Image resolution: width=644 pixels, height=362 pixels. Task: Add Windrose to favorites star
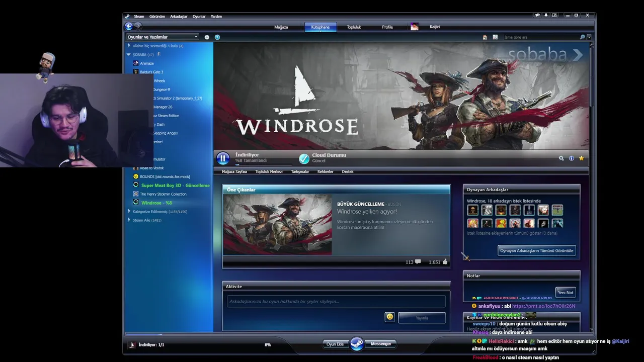[582, 158]
